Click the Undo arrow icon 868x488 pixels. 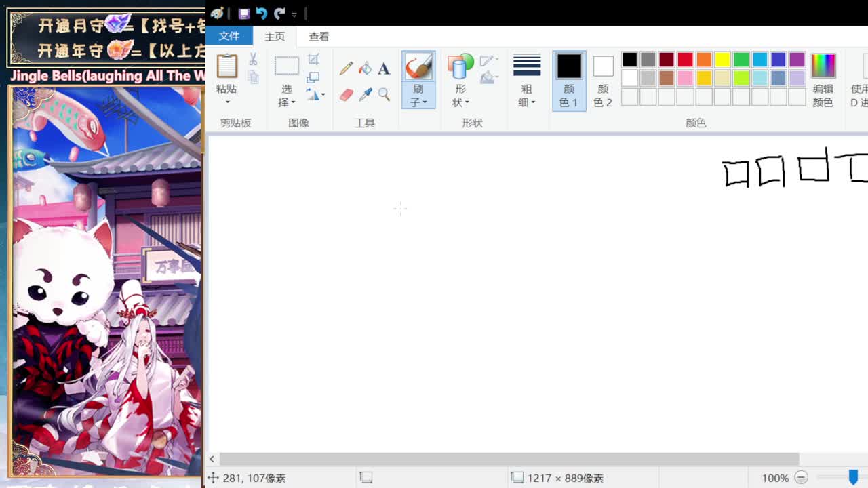261,14
